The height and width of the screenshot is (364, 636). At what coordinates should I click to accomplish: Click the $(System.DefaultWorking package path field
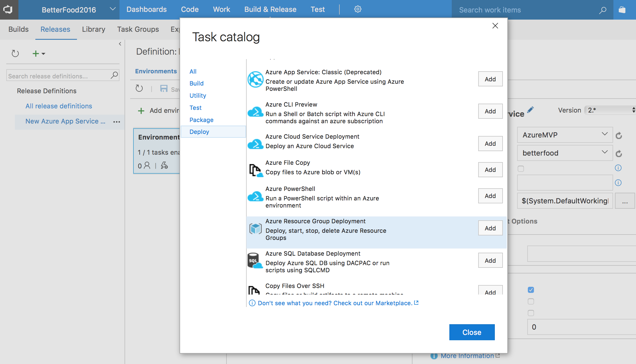tap(565, 201)
